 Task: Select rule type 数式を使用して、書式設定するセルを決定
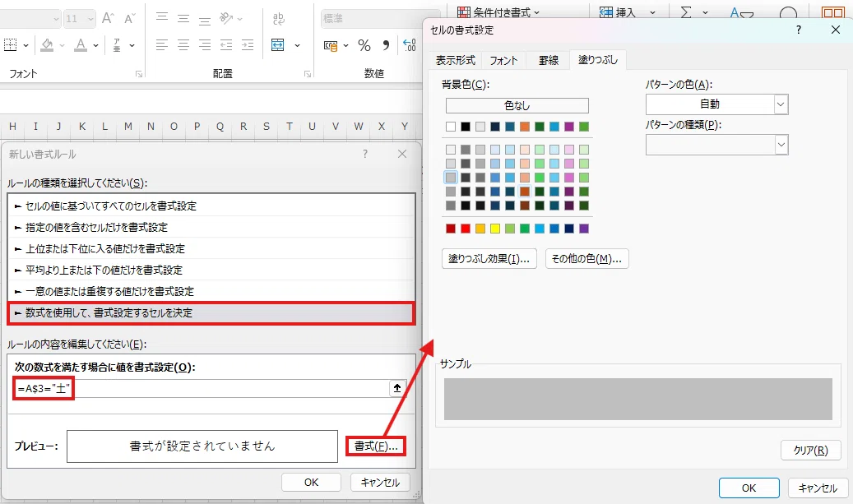click(211, 313)
